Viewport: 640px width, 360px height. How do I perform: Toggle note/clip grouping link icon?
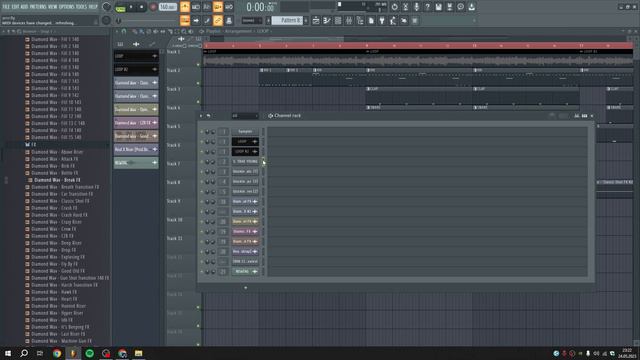pyautogui.click(x=218, y=20)
